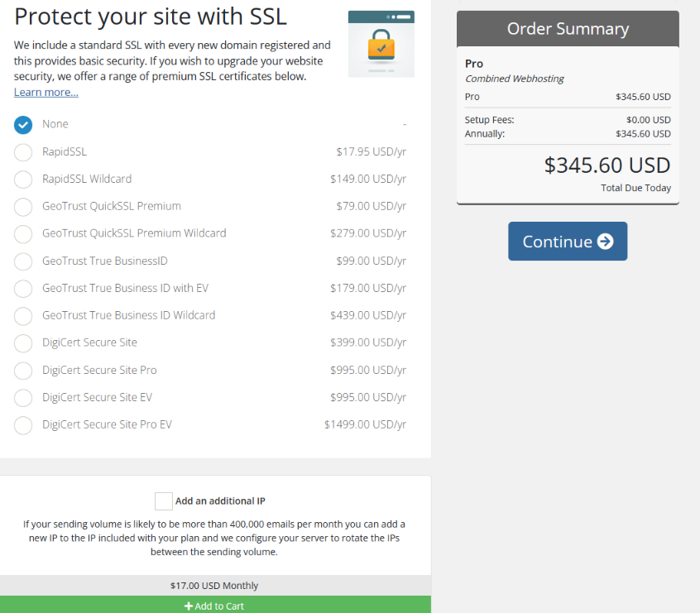
Task: Enable the Add an additional IP checkbox
Action: pos(163,501)
